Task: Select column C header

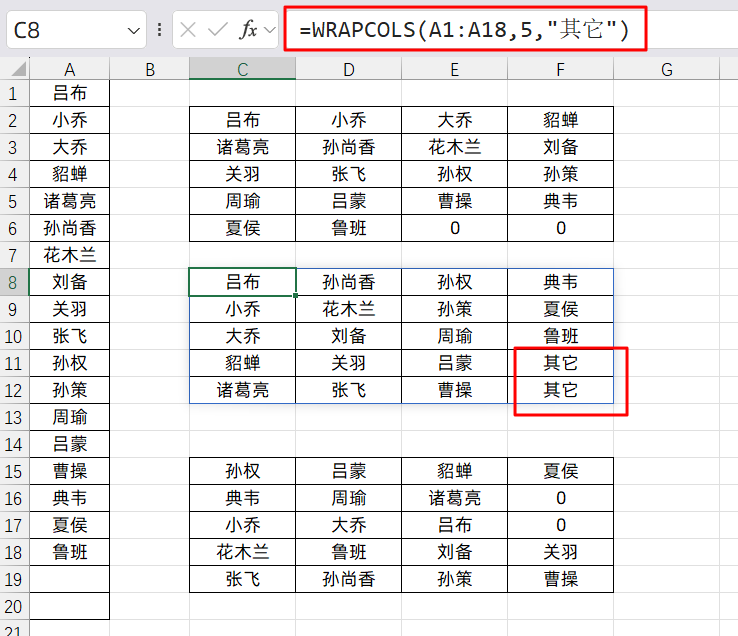Action: click(x=242, y=70)
